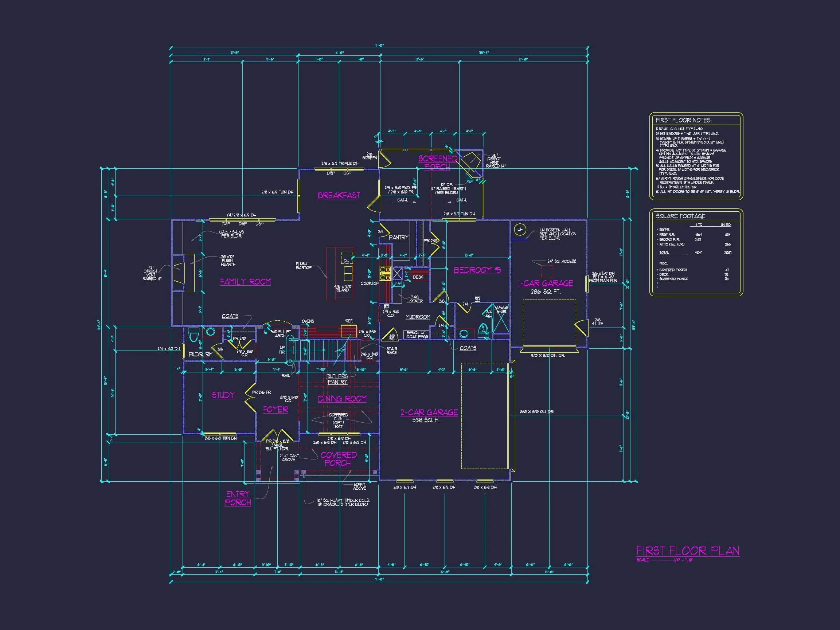Click the FIRST FLOOR PLAN title
Image resolution: width=840 pixels, height=630 pixels.
687,551
